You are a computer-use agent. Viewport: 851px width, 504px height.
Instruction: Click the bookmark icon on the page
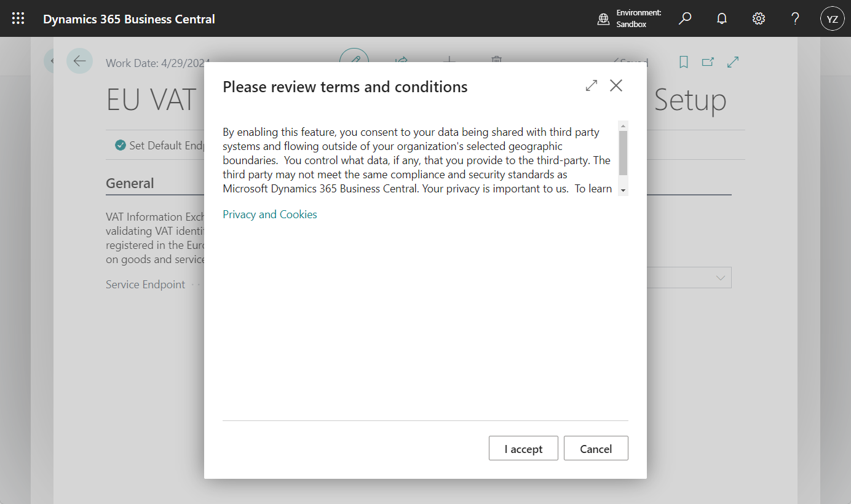coord(683,62)
